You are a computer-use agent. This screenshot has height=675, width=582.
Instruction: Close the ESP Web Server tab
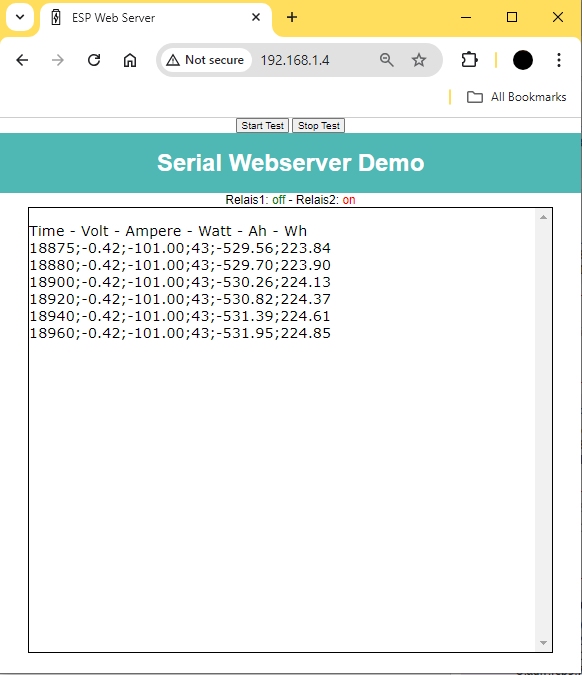click(256, 17)
